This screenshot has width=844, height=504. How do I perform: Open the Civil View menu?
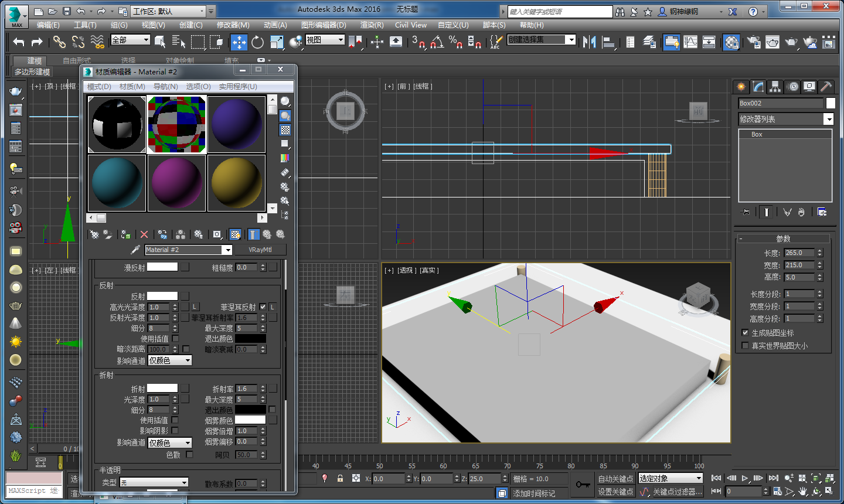click(411, 25)
